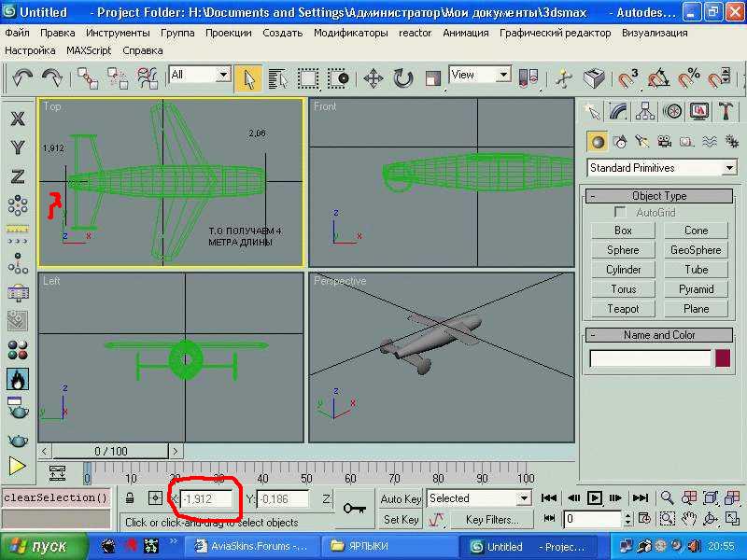
Task: Click the time slider 0 / 100 handle
Action: coord(110,451)
